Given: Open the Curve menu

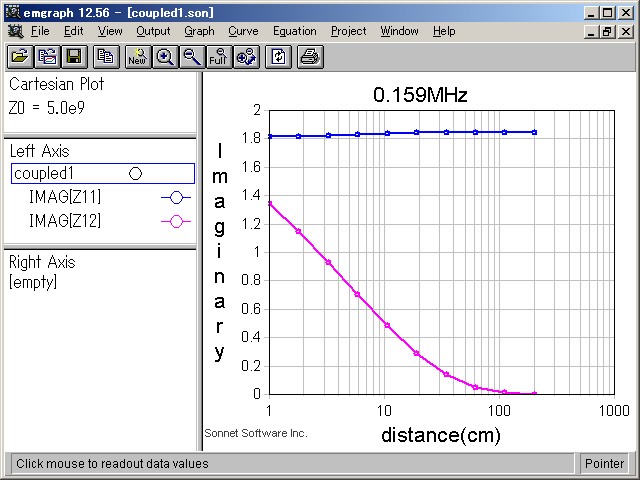Looking at the screenshot, I should pos(243,31).
